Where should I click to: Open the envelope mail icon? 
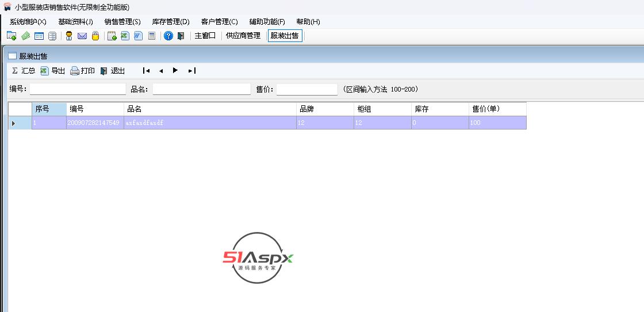coord(82,36)
